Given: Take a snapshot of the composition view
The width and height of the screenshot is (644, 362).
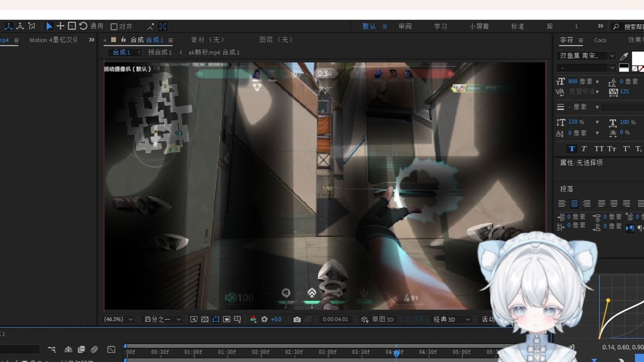Looking at the screenshot, I should tap(297, 319).
